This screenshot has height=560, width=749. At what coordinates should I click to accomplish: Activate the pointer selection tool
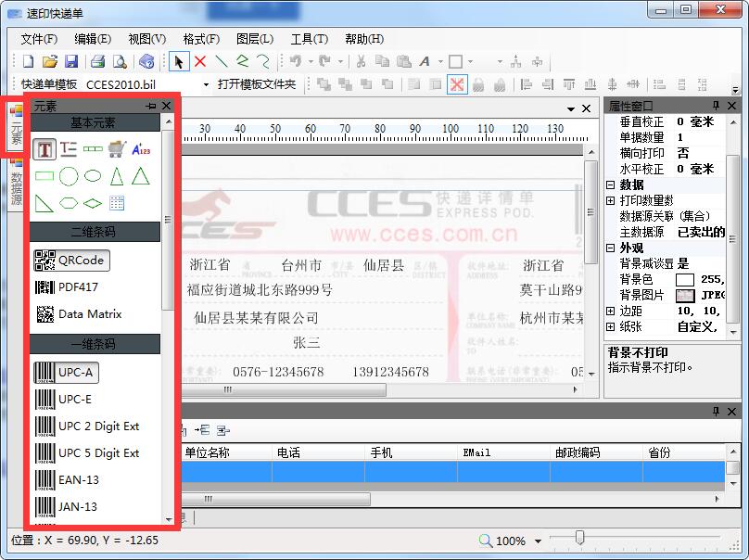178,61
